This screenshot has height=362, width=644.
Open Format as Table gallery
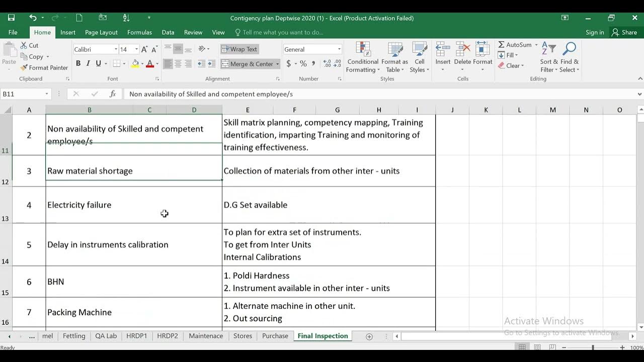point(394,57)
